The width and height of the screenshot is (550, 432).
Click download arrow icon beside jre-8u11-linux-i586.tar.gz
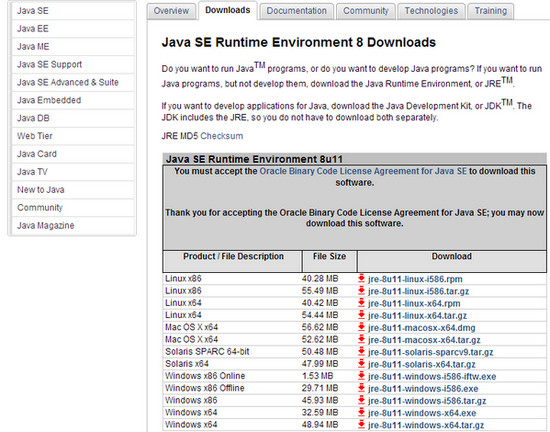(x=361, y=291)
